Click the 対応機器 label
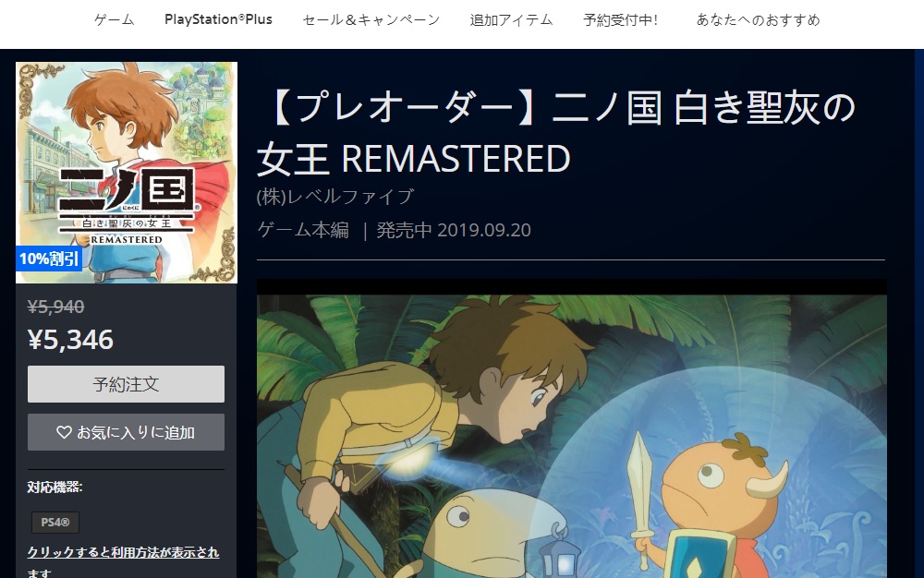924x578 pixels. [55, 487]
